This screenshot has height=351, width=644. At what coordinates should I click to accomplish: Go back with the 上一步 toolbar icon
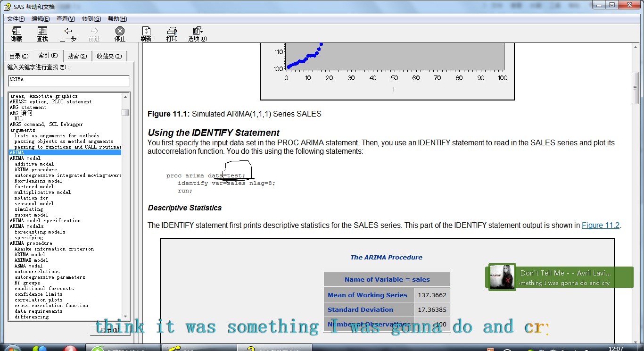[x=68, y=34]
